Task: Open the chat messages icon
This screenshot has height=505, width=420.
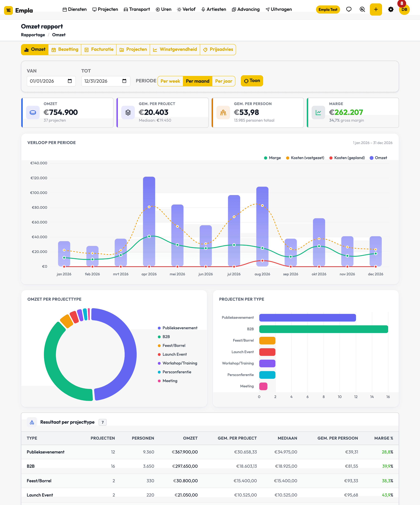Action: [x=349, y=9]
